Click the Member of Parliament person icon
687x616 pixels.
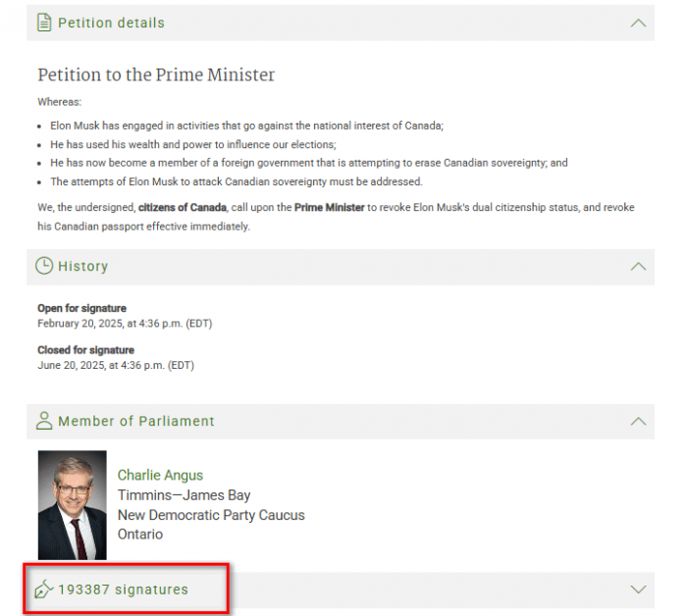click(44, 421)
